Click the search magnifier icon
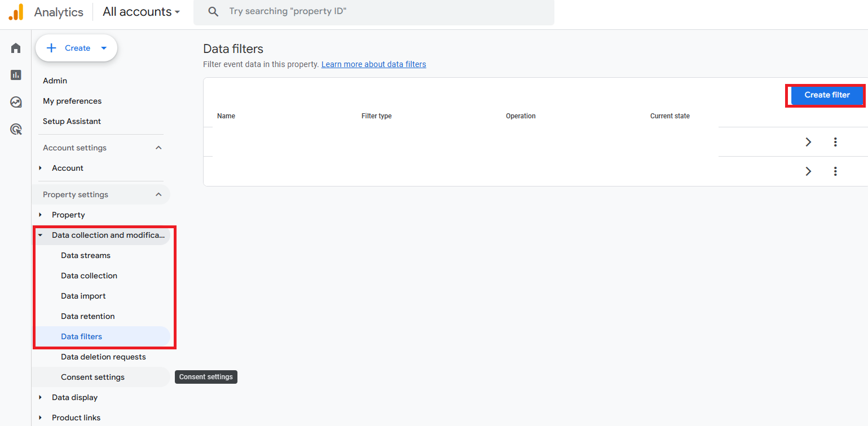Viewport: 868px width, 426px height. point(213,12)
